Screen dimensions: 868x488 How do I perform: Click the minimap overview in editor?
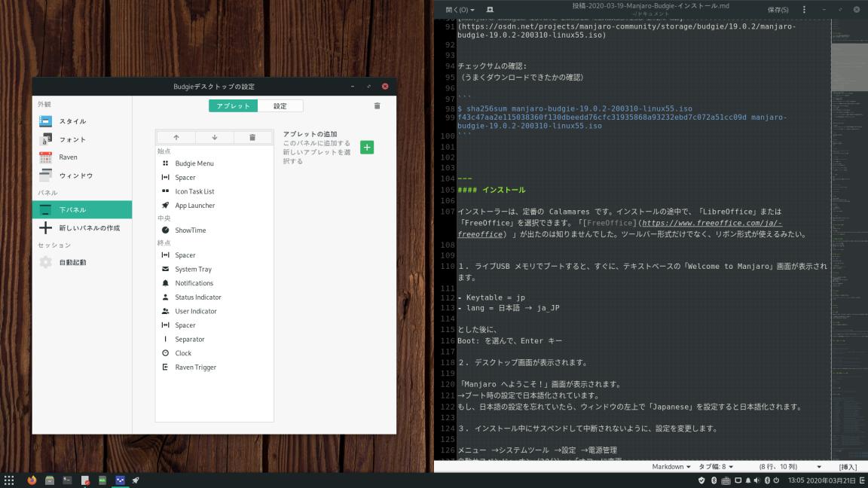tap(849, 238)
